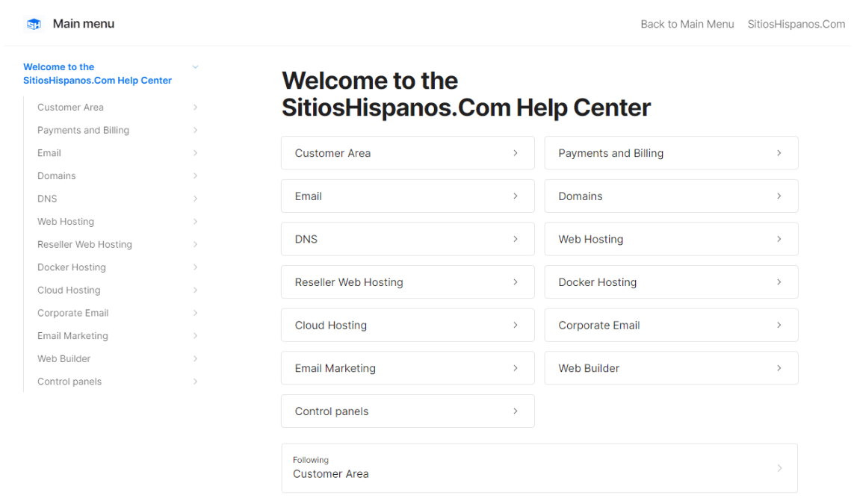The image size is (854, 504).
Task: Open the Payments and Billing category card
Action: coord(672,153)
